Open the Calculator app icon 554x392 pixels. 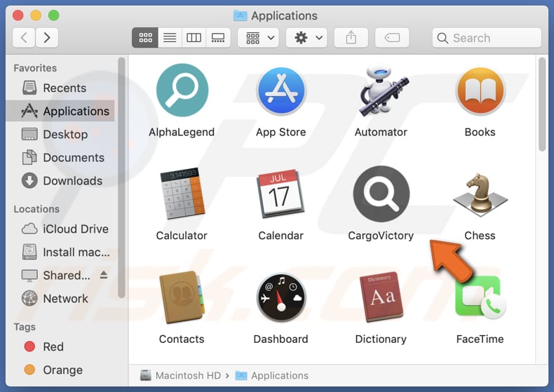coord(182,194)
